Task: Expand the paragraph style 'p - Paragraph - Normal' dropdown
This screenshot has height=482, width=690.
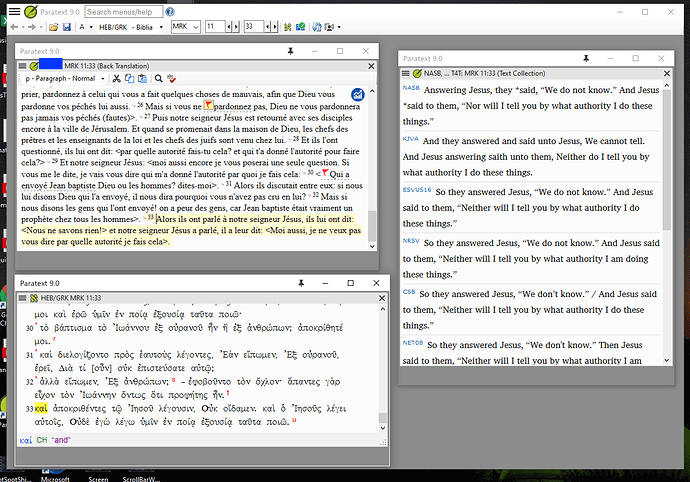Action: coord(103,79)
